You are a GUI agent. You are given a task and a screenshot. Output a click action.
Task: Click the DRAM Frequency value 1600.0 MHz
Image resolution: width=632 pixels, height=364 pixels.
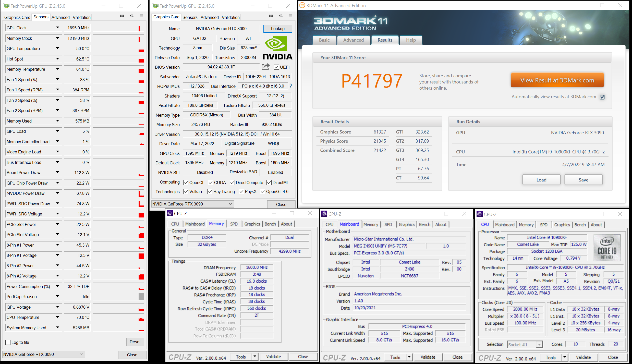point(257,267)
